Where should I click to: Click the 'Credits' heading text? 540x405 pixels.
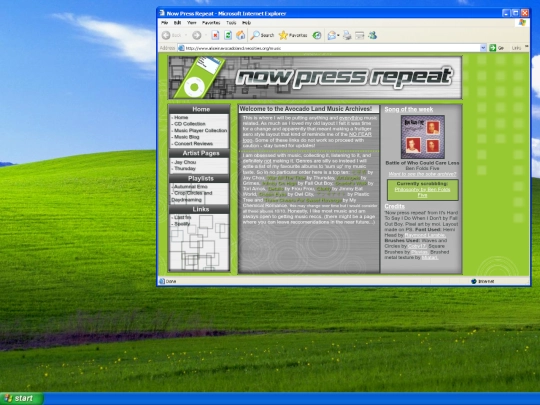(x=394, y=206)
